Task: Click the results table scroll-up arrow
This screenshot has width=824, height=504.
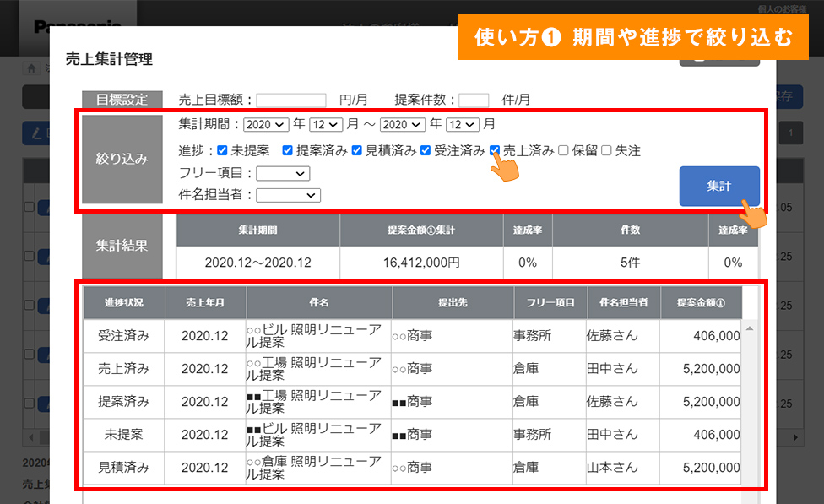Action: tap(749, 328)
